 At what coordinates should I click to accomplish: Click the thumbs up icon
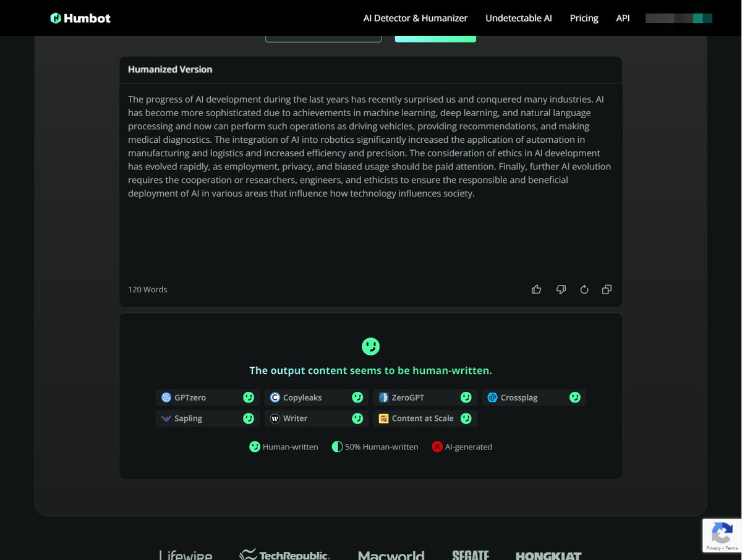click(537, 289)
